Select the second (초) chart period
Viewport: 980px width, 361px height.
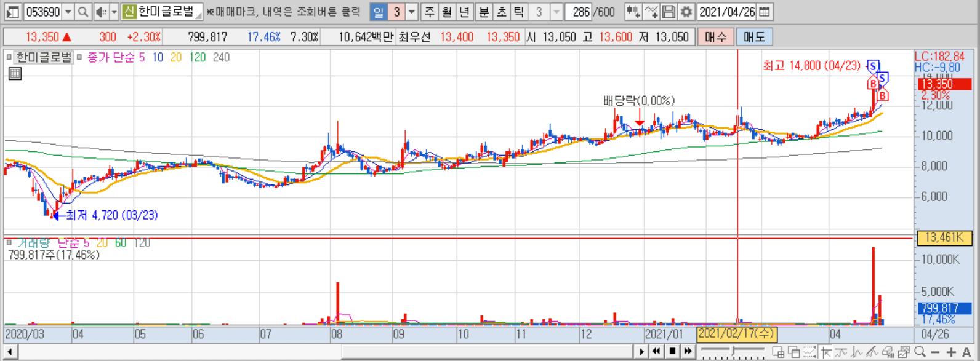pyautogui.click(x=501, y=12)
